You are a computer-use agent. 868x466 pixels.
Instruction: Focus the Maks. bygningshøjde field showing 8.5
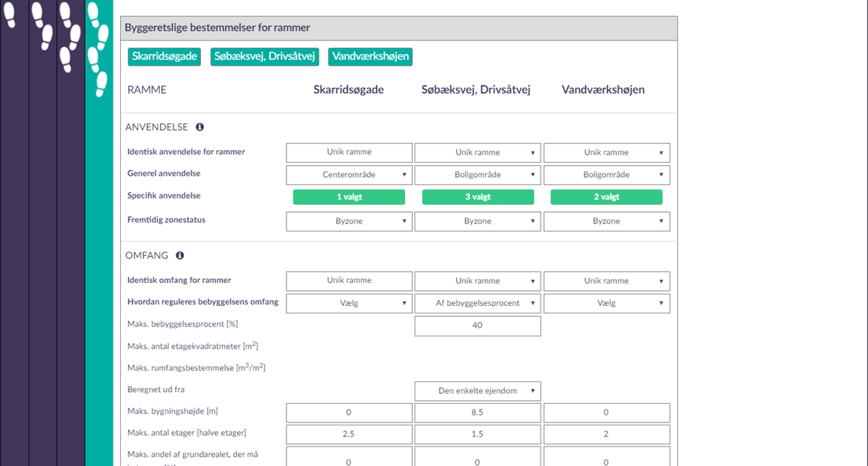477,413
